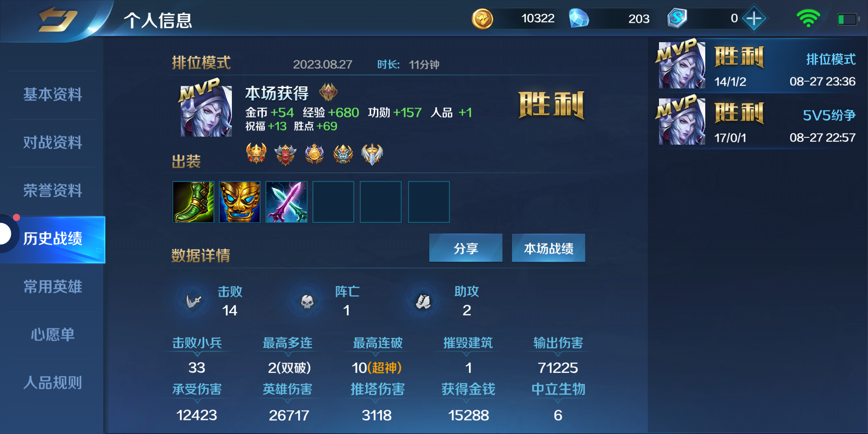Viewport: 868px width, 434px height.
Task: Tap the first gold crown medal badge
Action: click(x=256, y=154)
